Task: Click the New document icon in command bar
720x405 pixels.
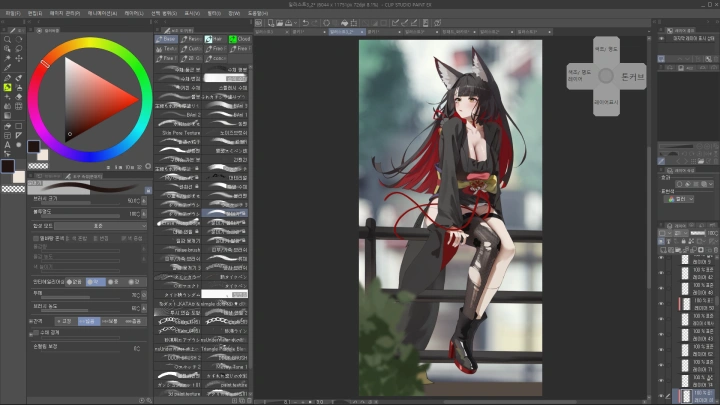Action: pyautogui.click(x=271, y=22)
